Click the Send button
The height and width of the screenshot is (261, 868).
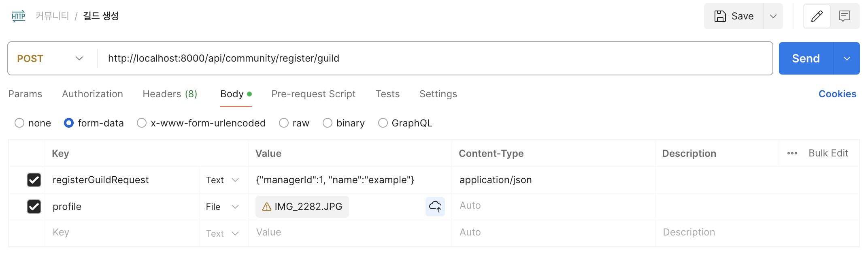tap(806, 58)
